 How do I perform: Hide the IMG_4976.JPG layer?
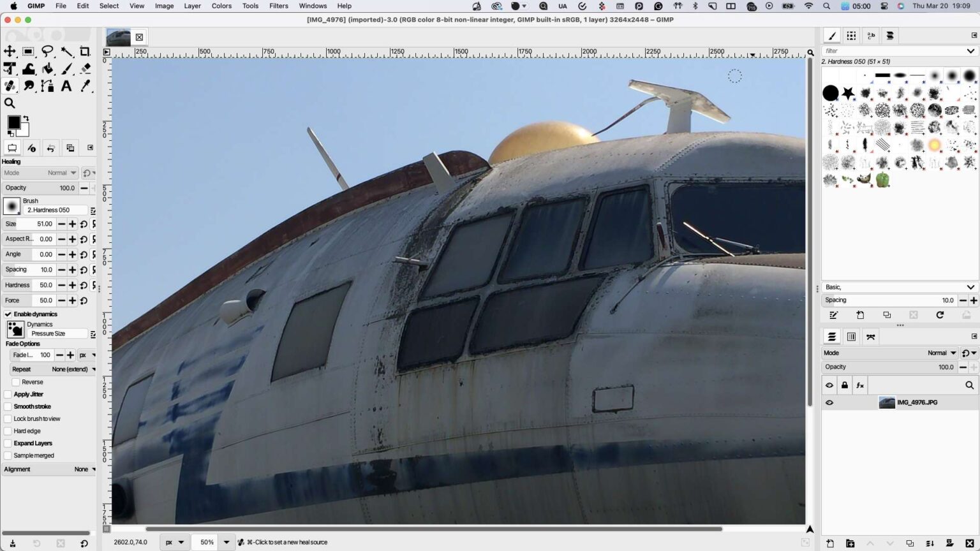point(829,402)
